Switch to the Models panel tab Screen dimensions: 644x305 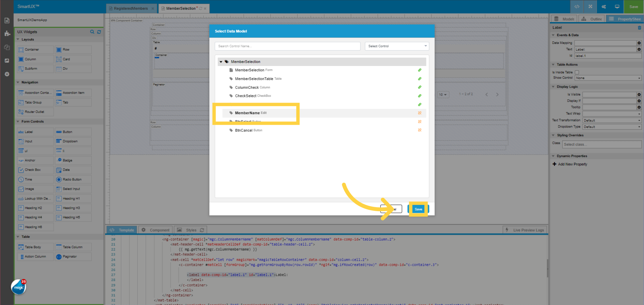point(564,19)
